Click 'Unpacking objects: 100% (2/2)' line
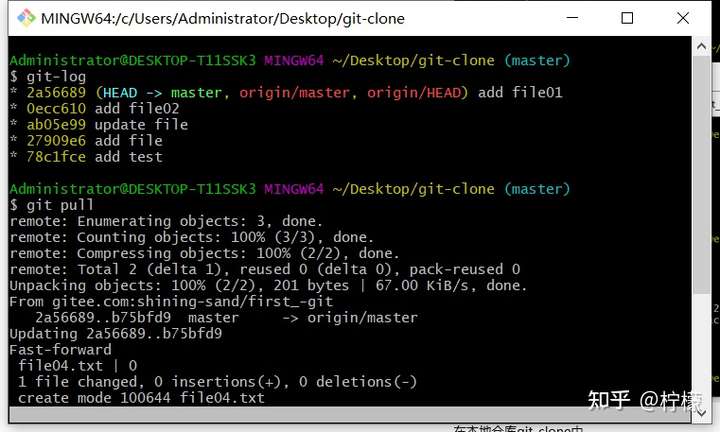The height and width of the screenshot is (432, 720). coord(268,286)
